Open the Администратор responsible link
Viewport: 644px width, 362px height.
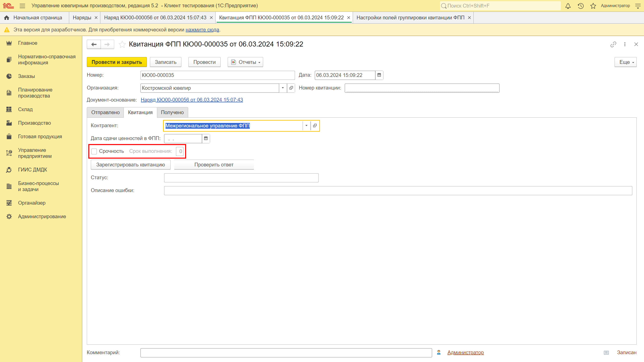[465, 352]
